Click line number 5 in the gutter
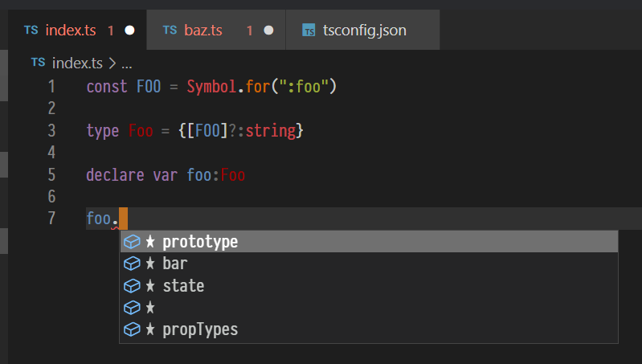 tap(51, 175)
